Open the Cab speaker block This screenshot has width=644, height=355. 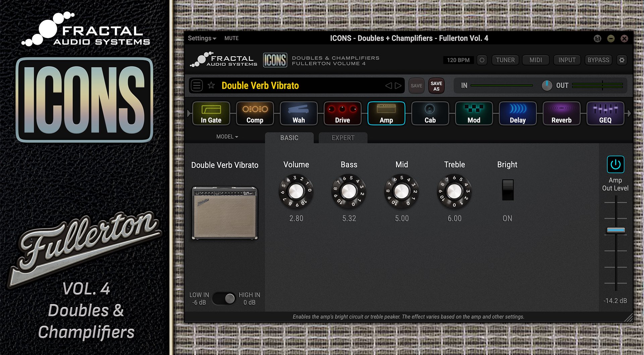pyautogui.click(x=430, y=113)
